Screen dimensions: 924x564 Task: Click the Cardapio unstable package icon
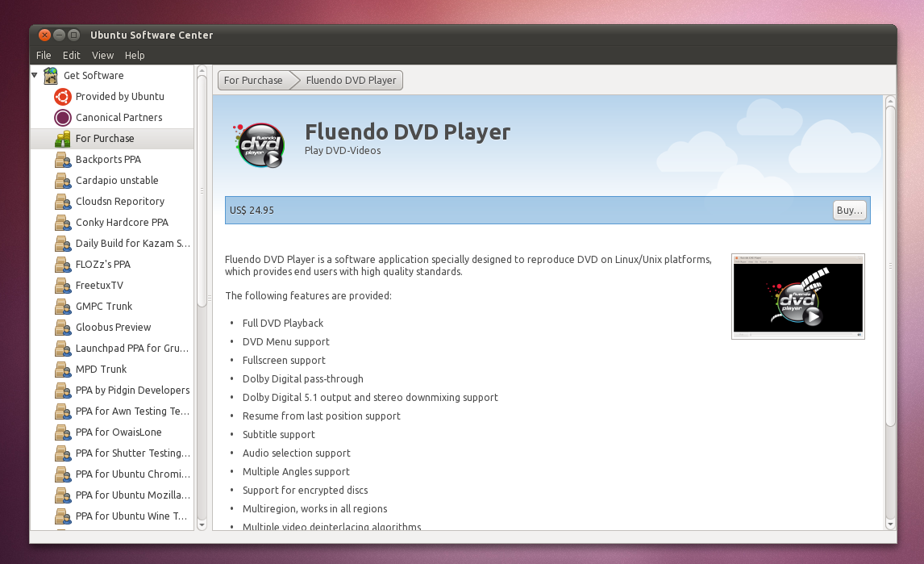62,181
